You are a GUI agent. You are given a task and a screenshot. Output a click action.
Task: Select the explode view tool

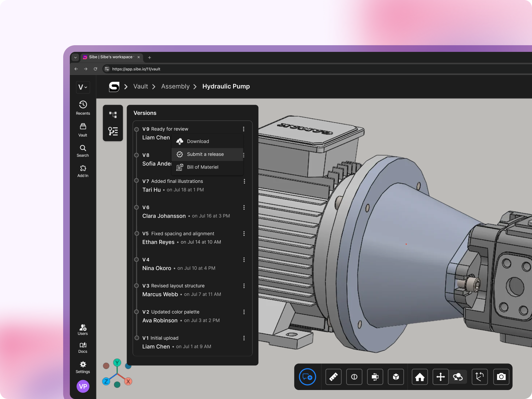click(x=375, y=377)
